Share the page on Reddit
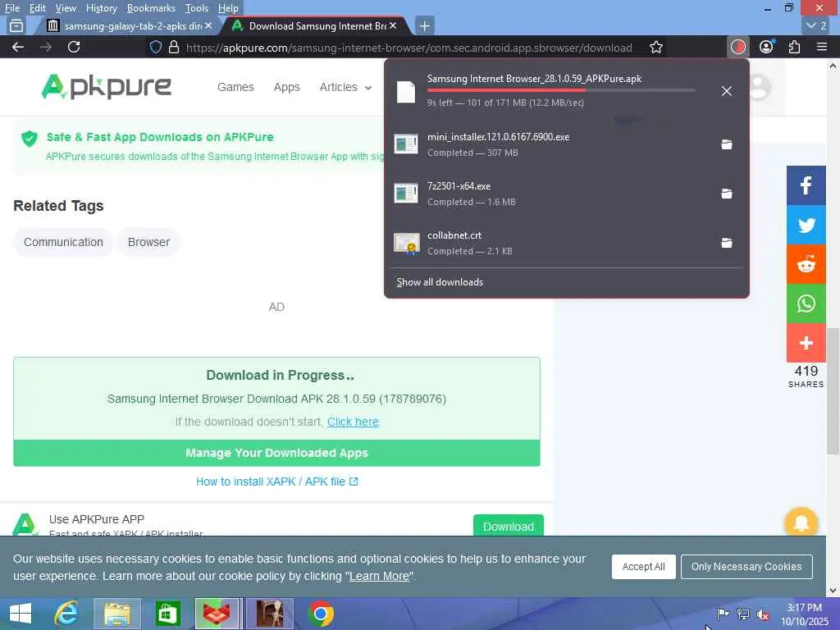Image resolution: width=840 pixels, height=630 pixels. click(806, 264)
